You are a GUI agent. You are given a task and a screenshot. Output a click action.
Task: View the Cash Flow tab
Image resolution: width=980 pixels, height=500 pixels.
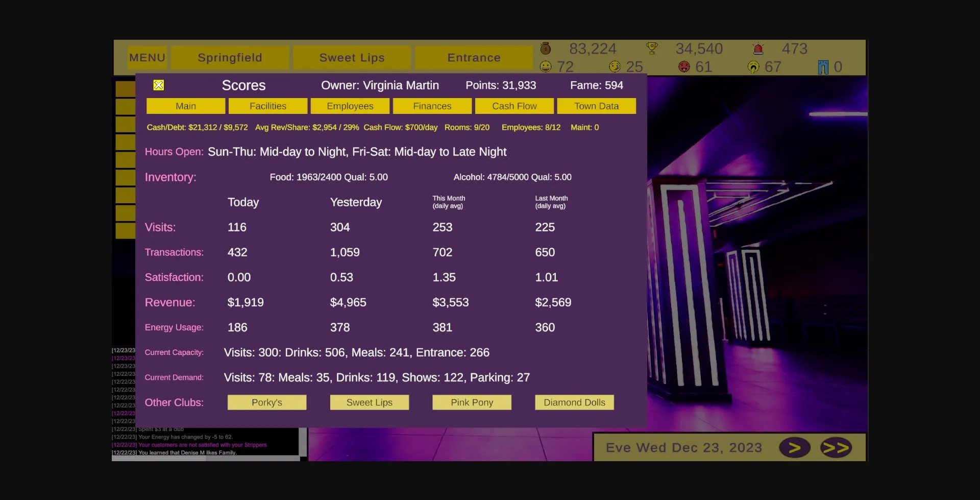point(514,106)
